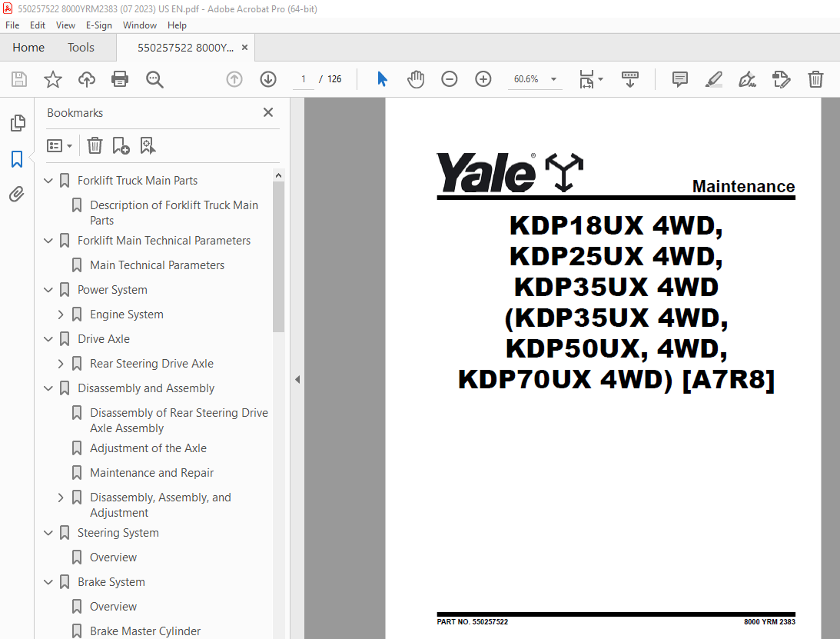Collapse Brake System bookmark
Image resolution: width=840 pixels, height=639 pixels.
point(48,582)
